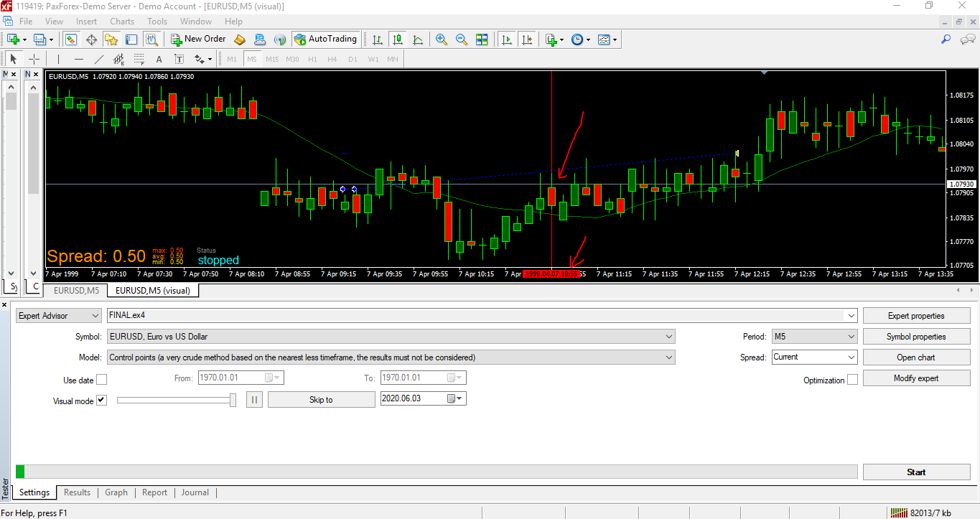
Task: Click the visual mode speed slider
Action: pyautogui.click(x=177, y=400)
